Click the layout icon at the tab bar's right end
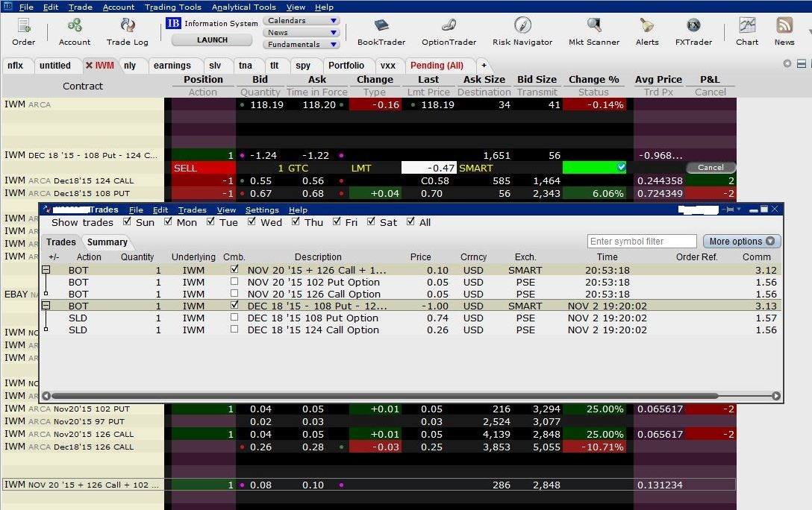This screenshot has height=510, width=812. 801,63
